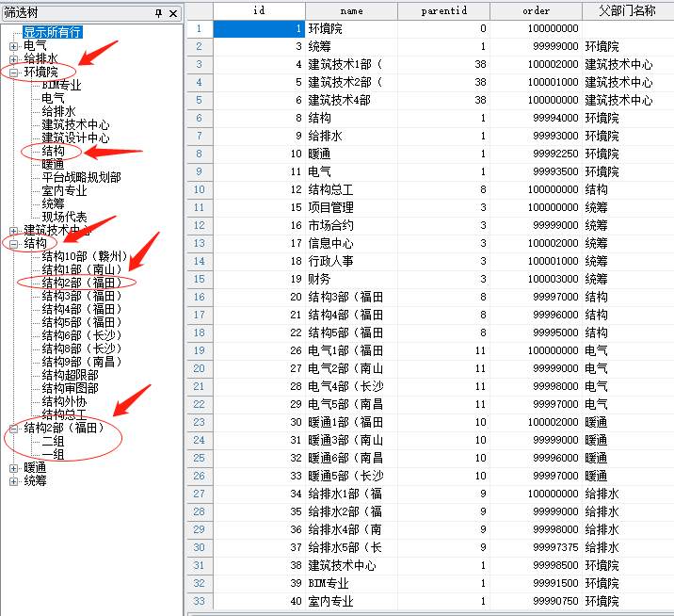Click name cell 项目管理
The height and width of the screenshot is (616, 674).
pos(352,208)
